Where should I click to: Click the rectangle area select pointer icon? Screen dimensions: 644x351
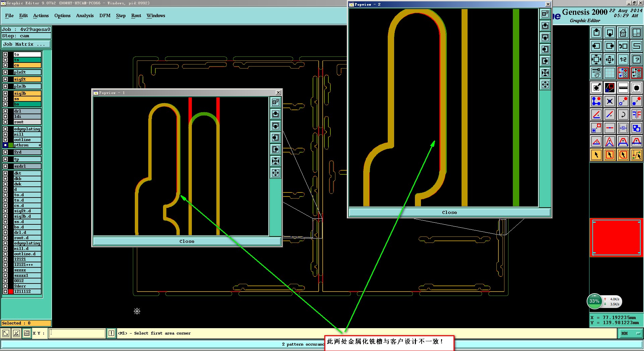pos(609,155)
